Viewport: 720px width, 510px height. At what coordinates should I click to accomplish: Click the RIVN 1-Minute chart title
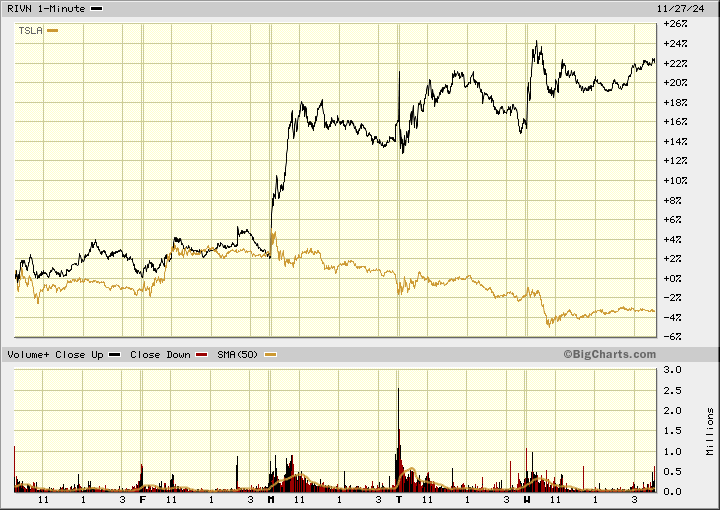pos(46,9)
